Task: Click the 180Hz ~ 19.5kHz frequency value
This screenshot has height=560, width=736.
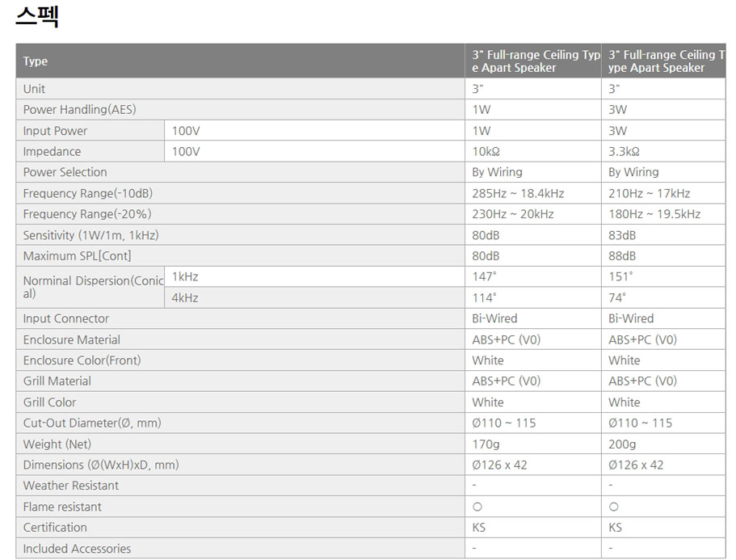Action: [x=654, y=214]
